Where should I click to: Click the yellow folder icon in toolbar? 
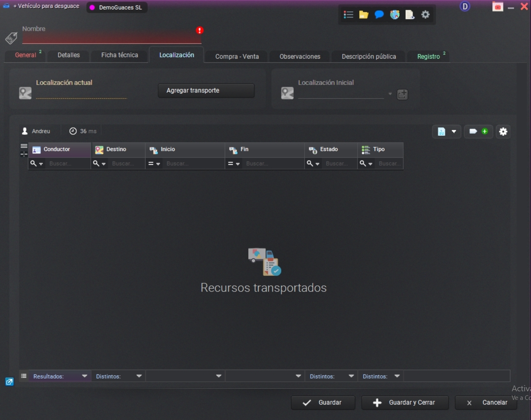coord(364,15)
